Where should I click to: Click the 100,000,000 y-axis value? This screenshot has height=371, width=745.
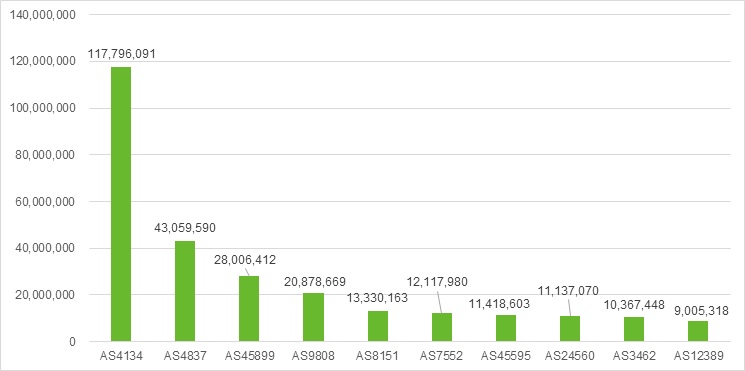(x=42, y=108)
